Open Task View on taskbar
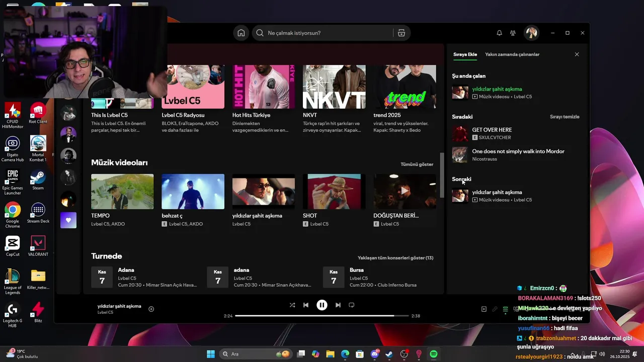 (301, 354)
